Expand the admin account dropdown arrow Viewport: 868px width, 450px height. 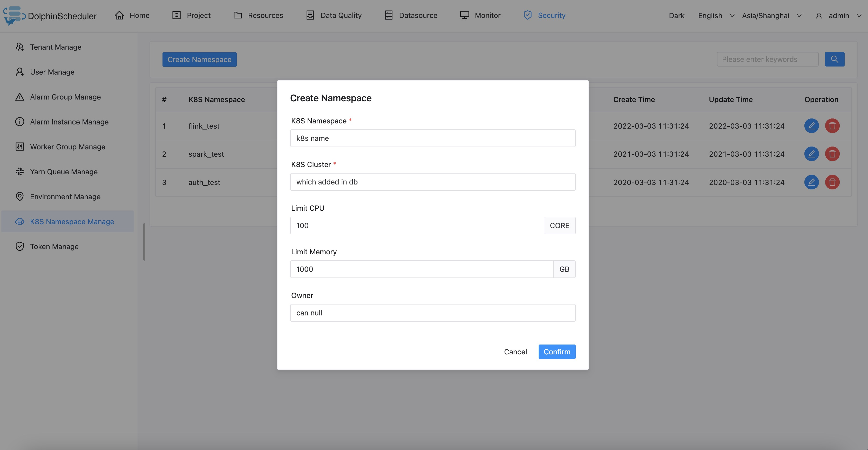coord(859,16)
